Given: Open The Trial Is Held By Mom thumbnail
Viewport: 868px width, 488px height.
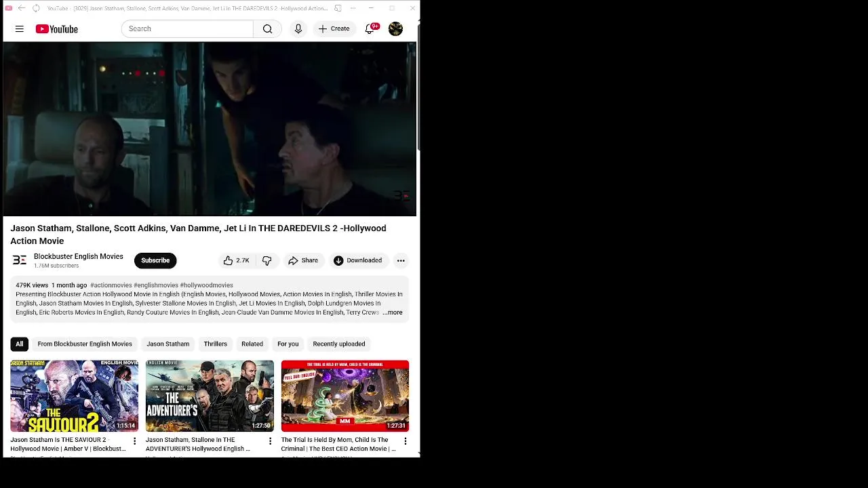Looking at the screenshot, I should [345, 396].
